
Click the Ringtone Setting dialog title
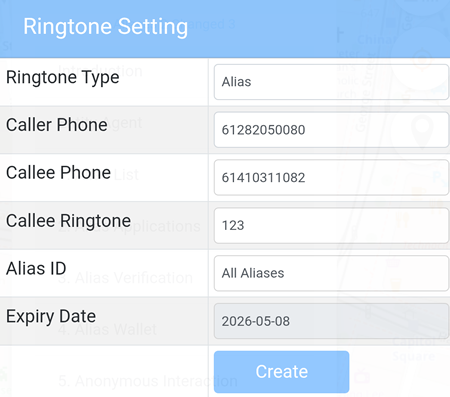click(105, 26)
